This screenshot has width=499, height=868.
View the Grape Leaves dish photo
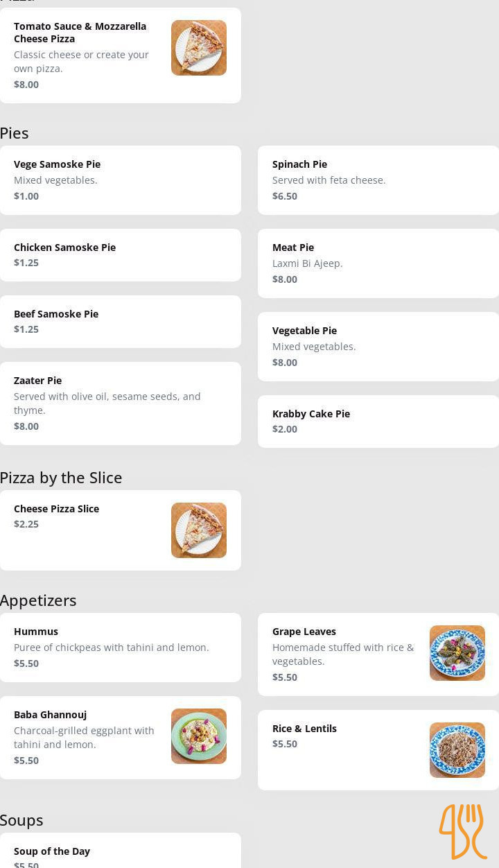point(457,653)
